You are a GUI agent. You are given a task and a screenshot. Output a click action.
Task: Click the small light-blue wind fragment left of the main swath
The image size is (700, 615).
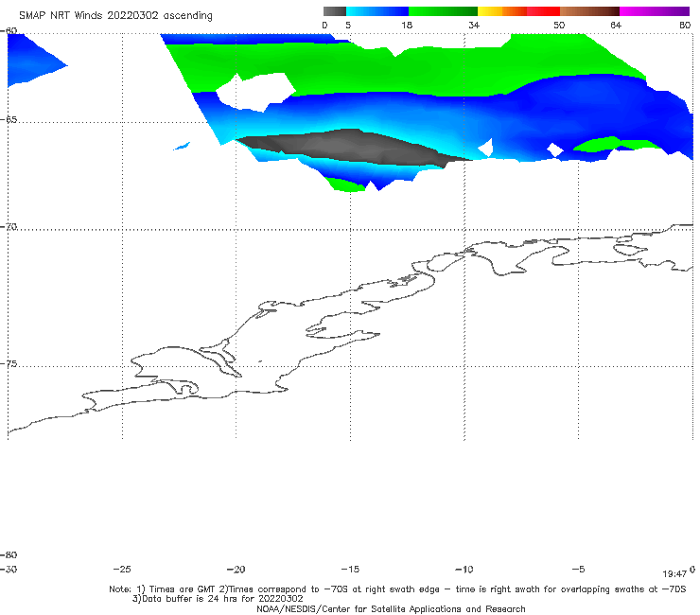[x=182, y=146]
